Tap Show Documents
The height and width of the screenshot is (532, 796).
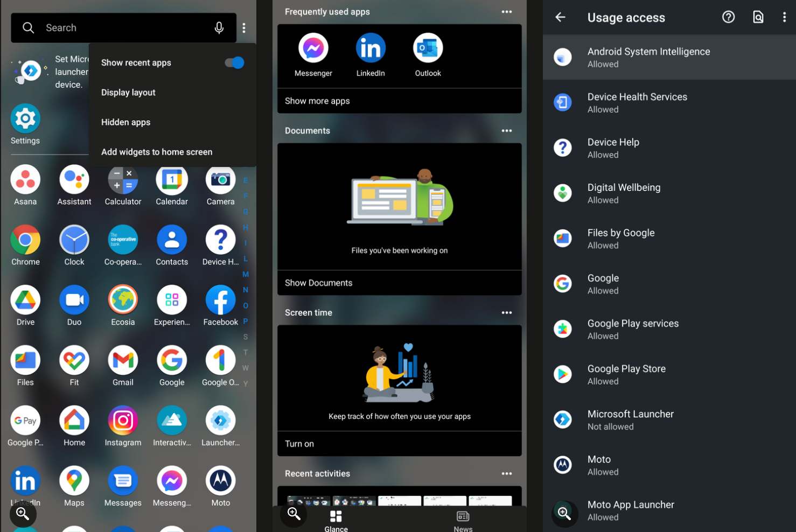(400, 283)
